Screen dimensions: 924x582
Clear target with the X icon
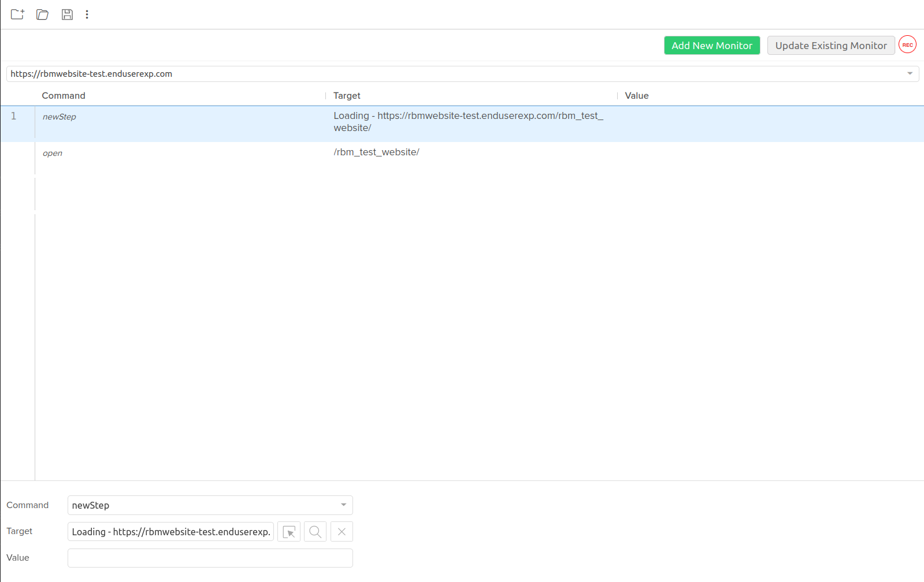(x=342, y=532)
